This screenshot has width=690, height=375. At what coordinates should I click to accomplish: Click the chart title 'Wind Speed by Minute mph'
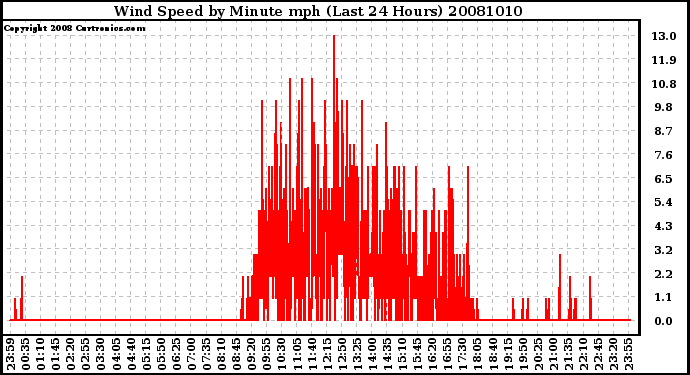tap(217, 11)
